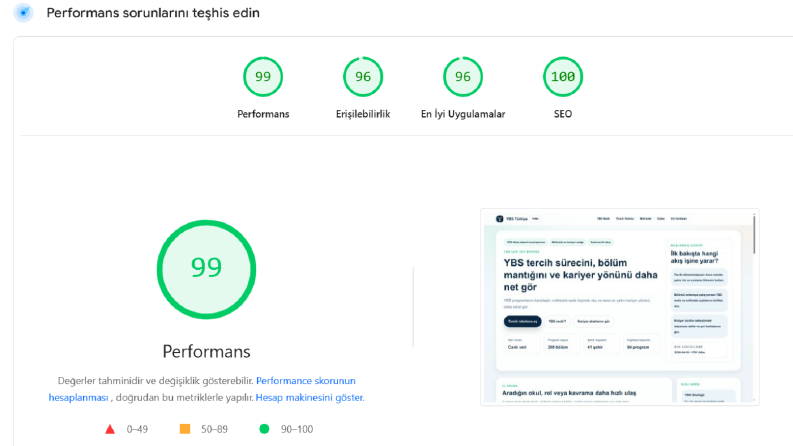Click the Performans score gauge showing 99
This screenshot has width=793, height=446.
(x=262, y=77)
